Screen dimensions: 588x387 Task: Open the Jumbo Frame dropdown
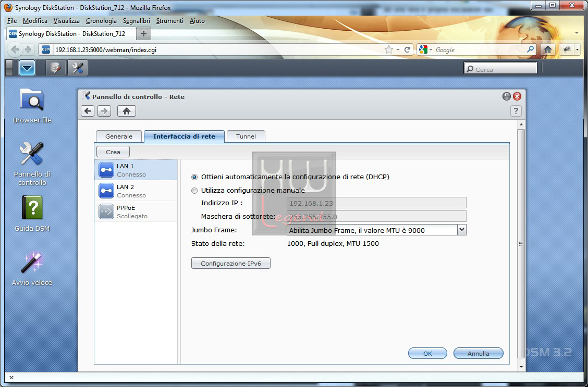click(x=462, y=230)
